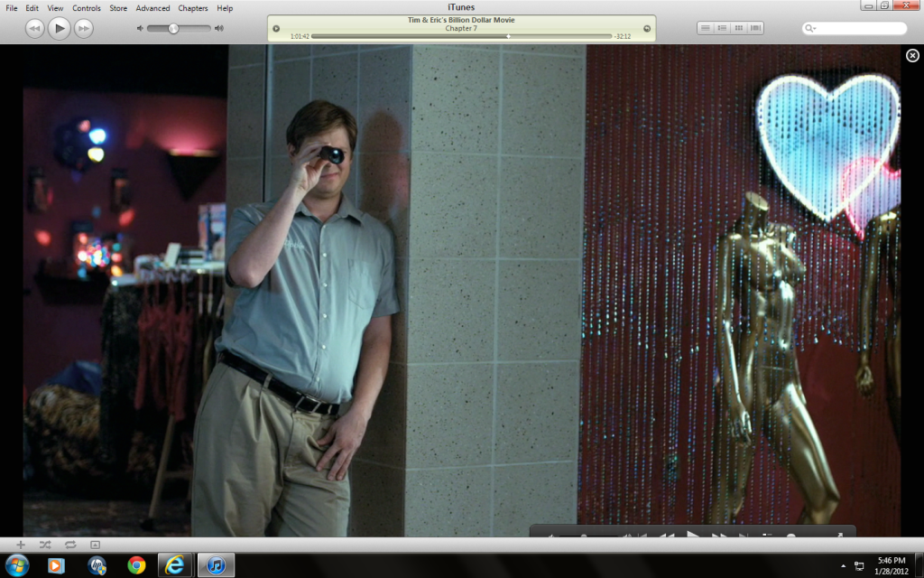Click the movie video frame
Screen dimensions: 924x578
[x=461, y=290]
